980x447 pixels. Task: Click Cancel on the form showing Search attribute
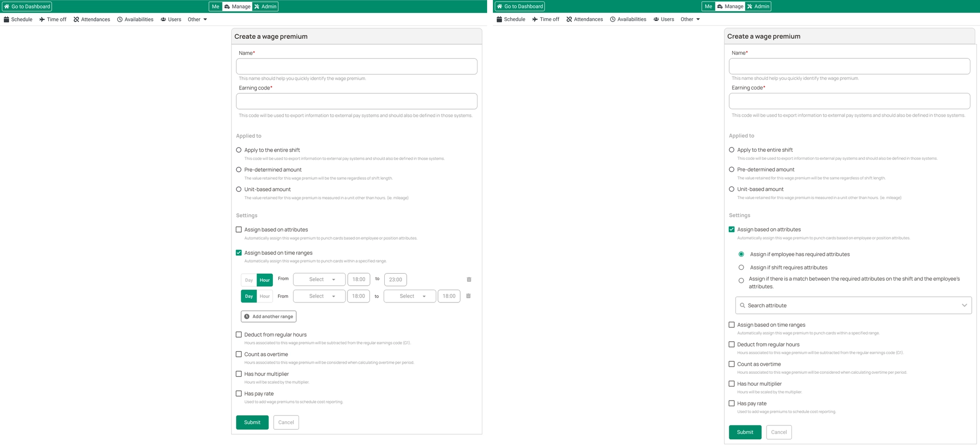point(779,432)
